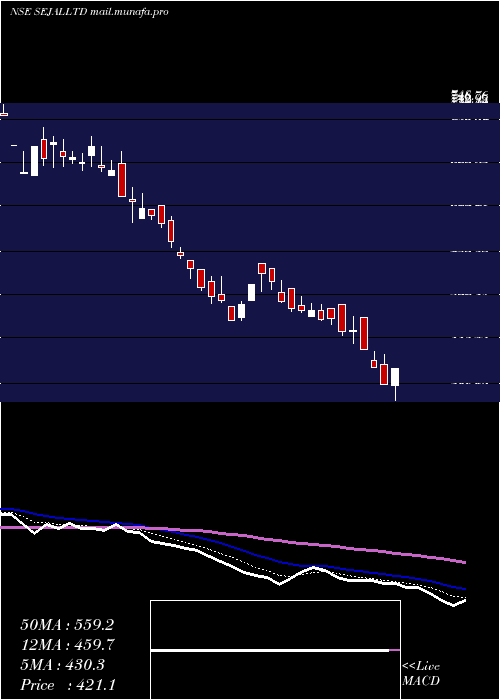Click the NSE SEJALLTD chart title
The image size is (500, 700).
[x=49, y=12]
